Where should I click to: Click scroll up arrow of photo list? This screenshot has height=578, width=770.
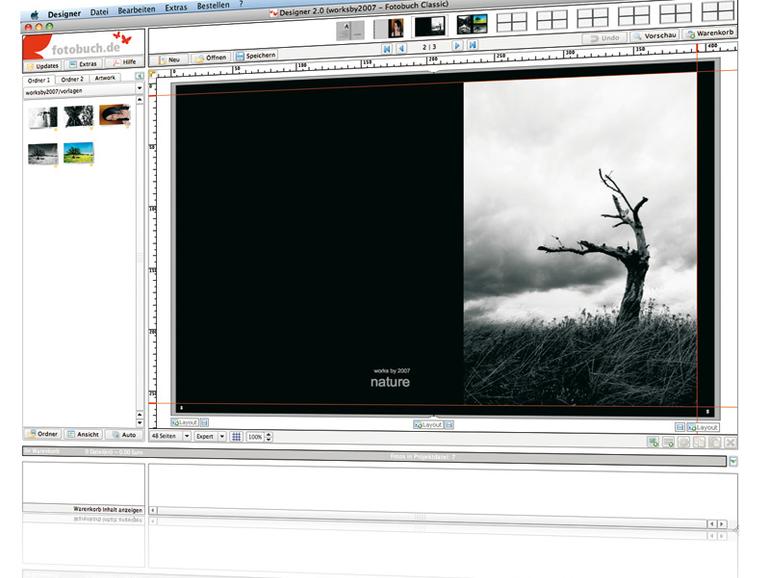(x=140, y=100)
